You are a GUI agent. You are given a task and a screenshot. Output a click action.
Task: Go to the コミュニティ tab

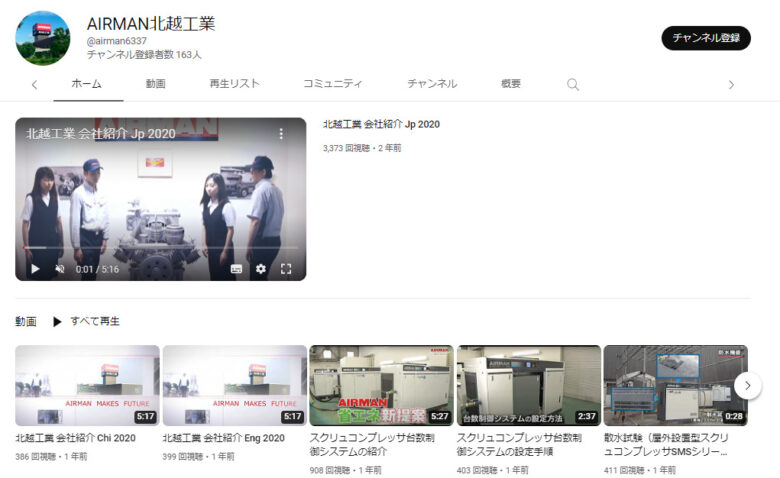[x=332, y=84]
